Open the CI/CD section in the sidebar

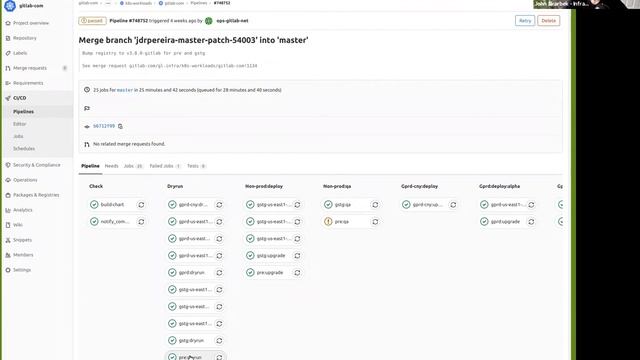point(20,98)
